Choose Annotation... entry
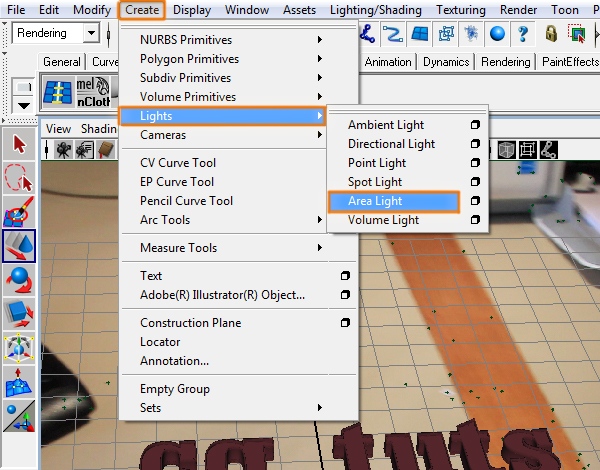 [x=174, y=361]
